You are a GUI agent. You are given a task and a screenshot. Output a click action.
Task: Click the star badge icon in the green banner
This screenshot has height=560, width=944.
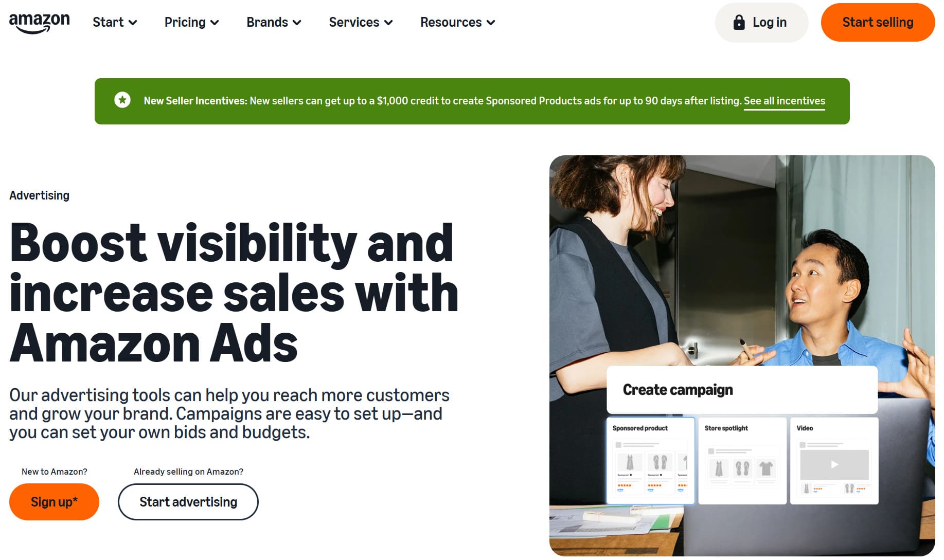tap(122, 100)
